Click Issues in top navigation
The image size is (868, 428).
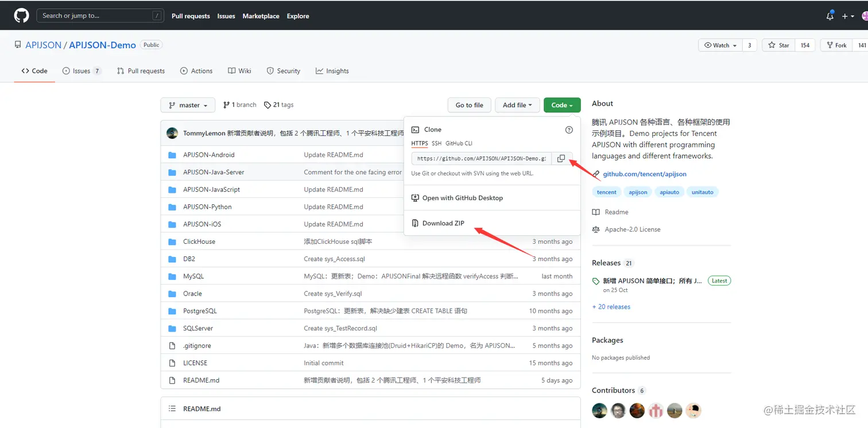pos(226,16)
